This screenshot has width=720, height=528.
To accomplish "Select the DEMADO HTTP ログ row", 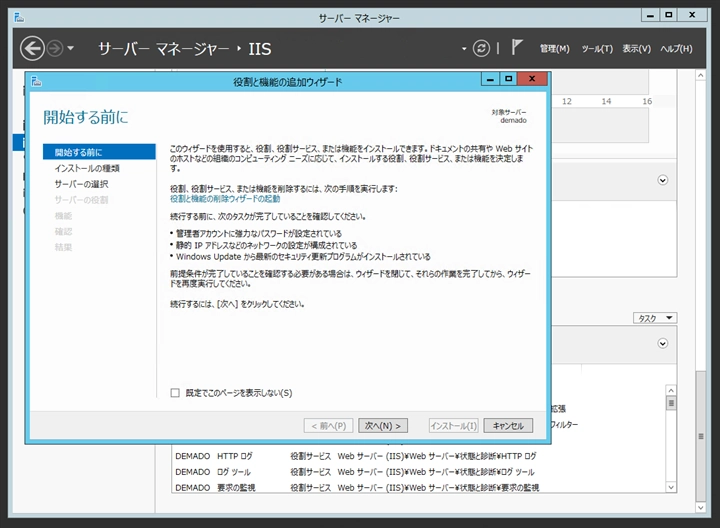I will point(419,456).
